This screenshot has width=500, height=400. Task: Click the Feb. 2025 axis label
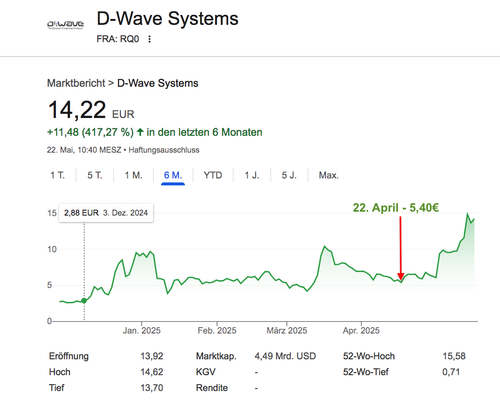[217, 331]
